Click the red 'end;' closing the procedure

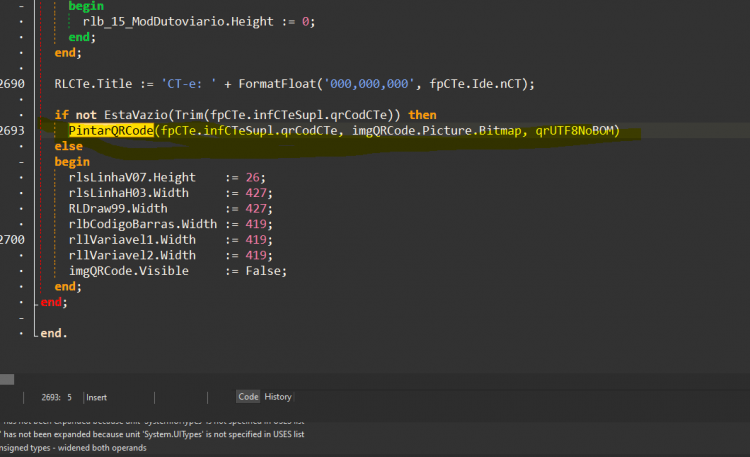54,302
